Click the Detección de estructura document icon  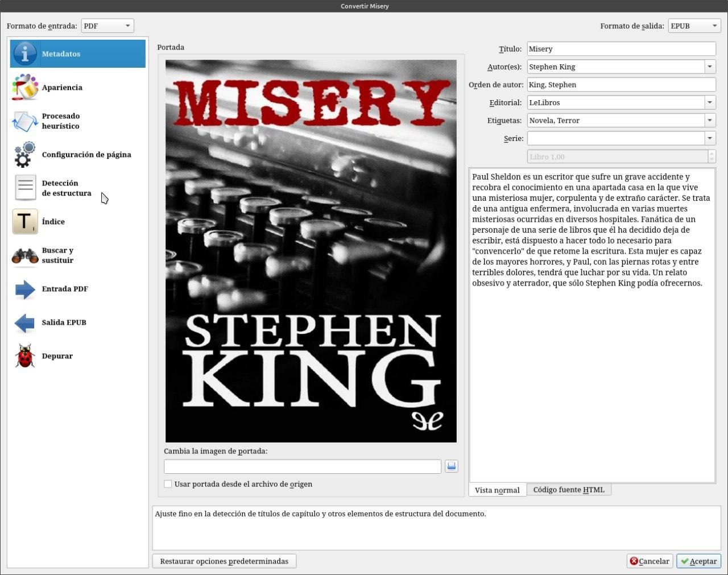click(25, 188)
